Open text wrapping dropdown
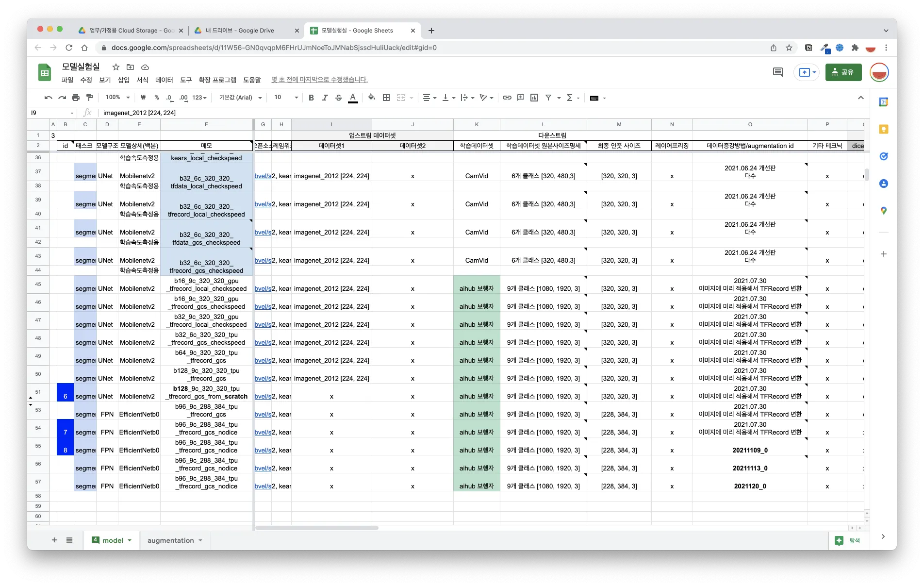The image size is (924, 586). [467, 98]
